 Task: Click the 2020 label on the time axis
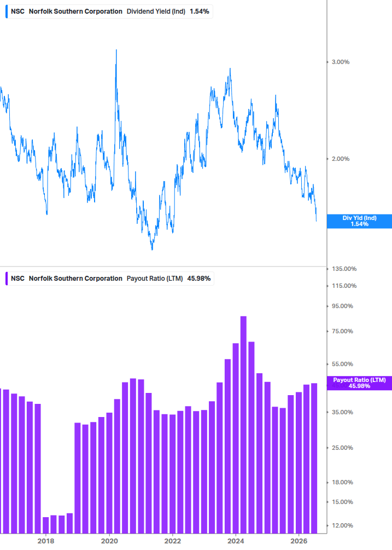click(x=109, y=541)
